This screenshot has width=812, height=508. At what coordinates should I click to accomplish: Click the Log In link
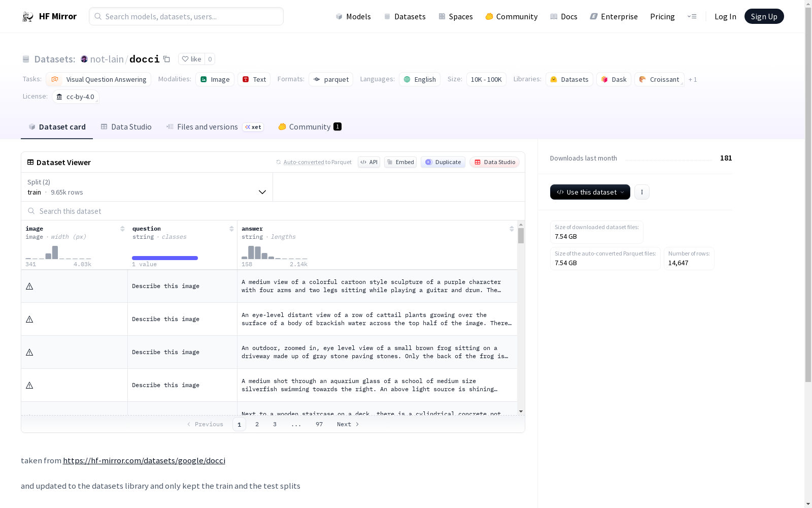click(725, 17)
